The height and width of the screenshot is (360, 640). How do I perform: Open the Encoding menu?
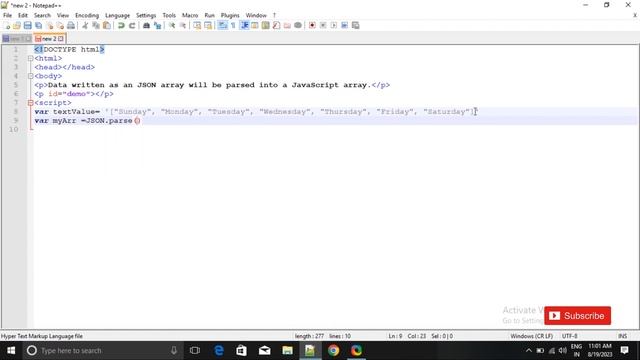87,15
